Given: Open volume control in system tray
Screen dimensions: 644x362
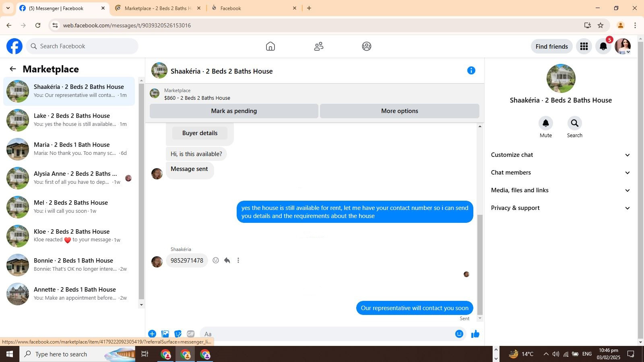Looking at the screenshot, I should pos(556,354).
